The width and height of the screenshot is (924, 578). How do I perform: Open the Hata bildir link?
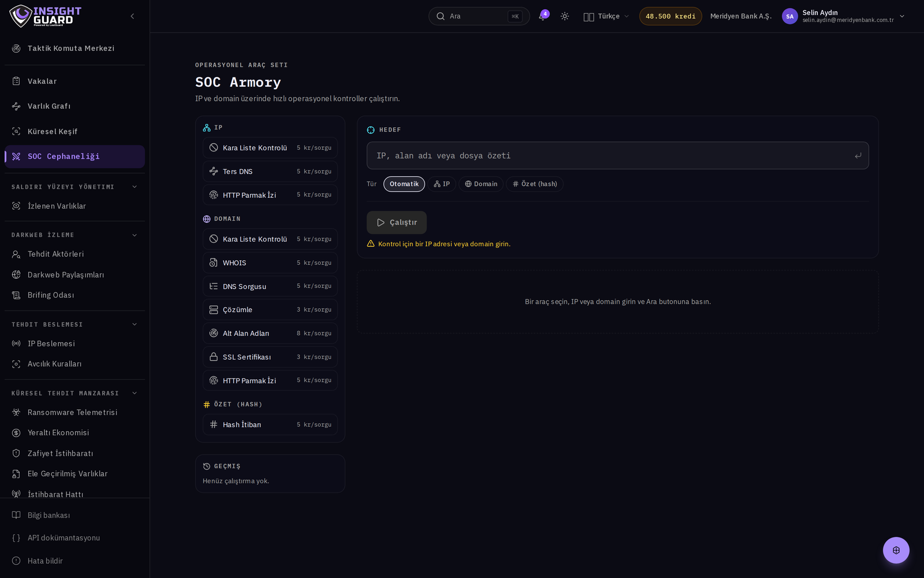pyautogui.click(x=74, y=561)
